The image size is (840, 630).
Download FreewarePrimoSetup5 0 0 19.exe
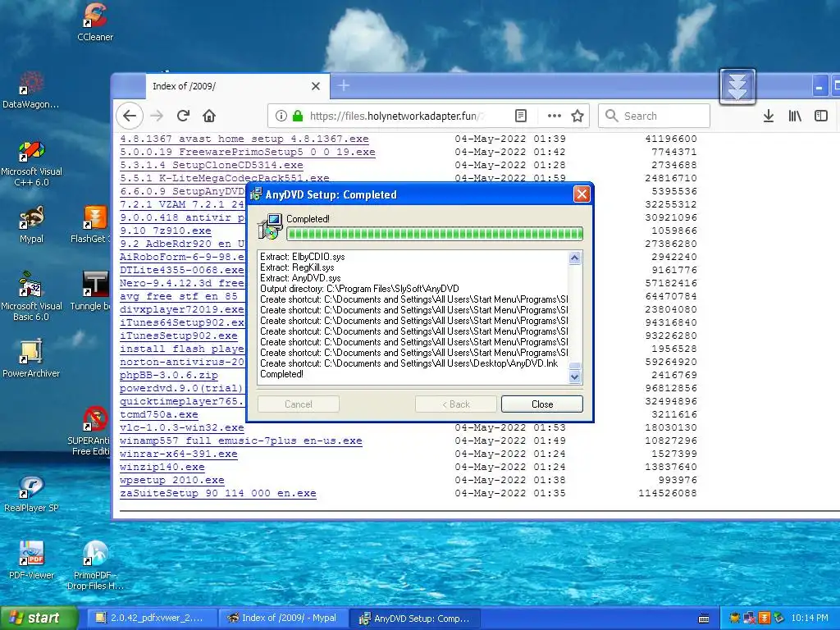(248, 152)
